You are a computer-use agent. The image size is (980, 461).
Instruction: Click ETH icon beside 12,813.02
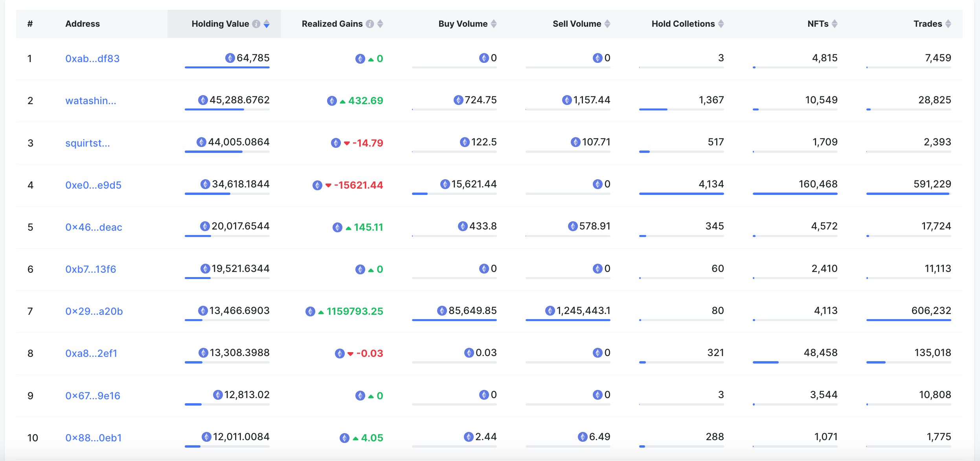[x=218, y=395]
